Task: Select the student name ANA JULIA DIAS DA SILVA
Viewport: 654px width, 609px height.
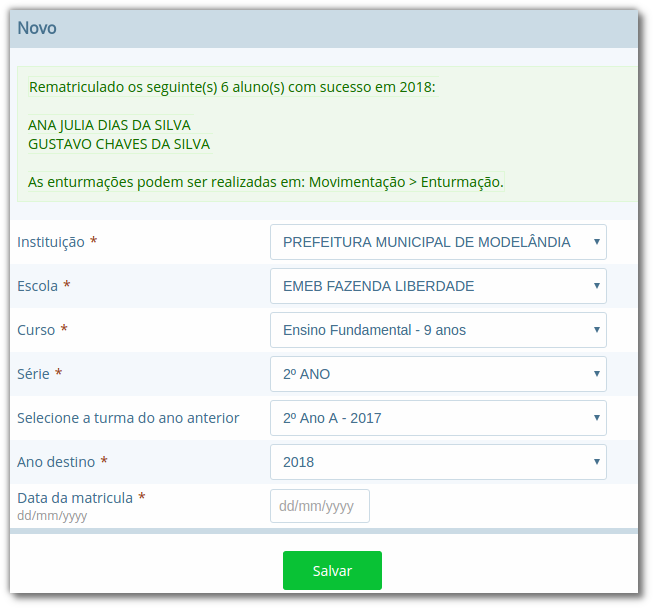Action: tap(109, 125)
